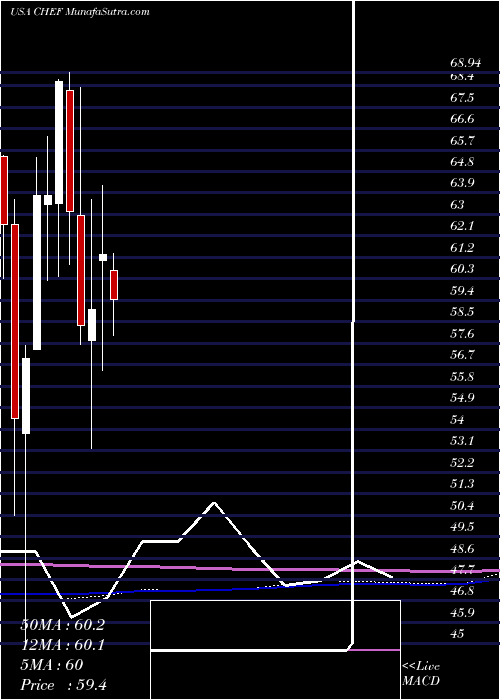500x700 pixels.
Task: Click the 66.6 axis value
Action: click(462, 119)
